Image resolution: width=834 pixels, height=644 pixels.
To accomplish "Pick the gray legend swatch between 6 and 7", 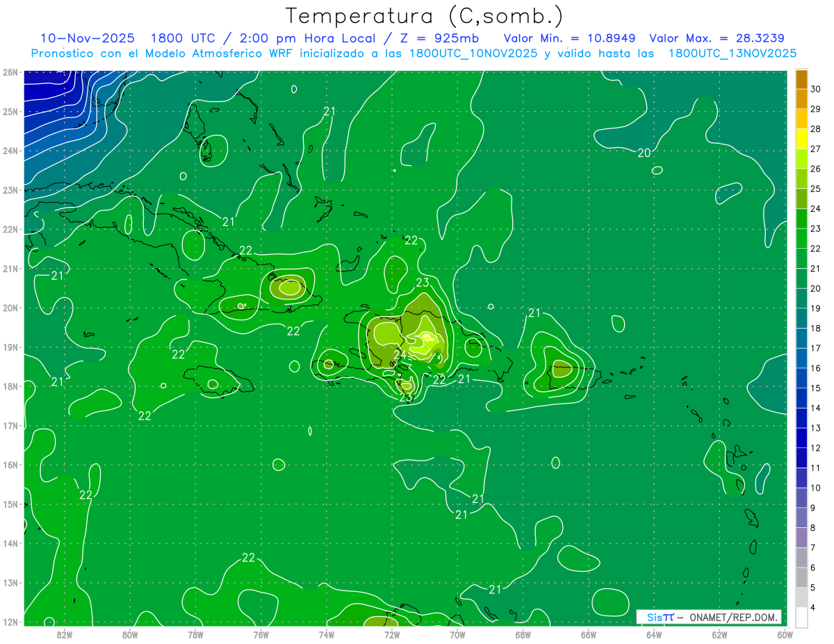I will pos(801,557).
